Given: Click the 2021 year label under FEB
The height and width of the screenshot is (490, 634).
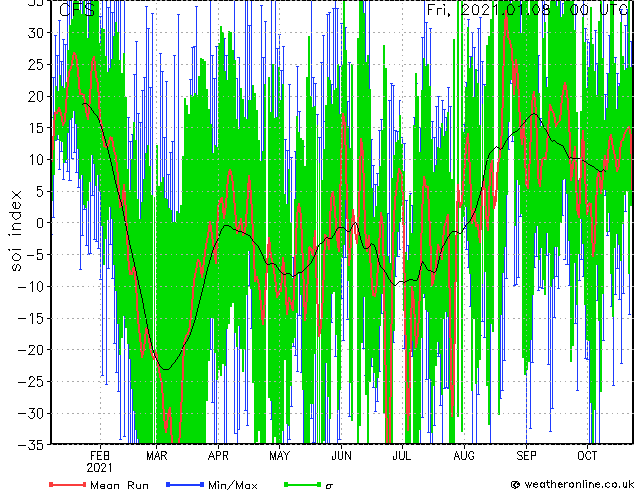Looking at the screenshot, I should (x=99, y=468).
